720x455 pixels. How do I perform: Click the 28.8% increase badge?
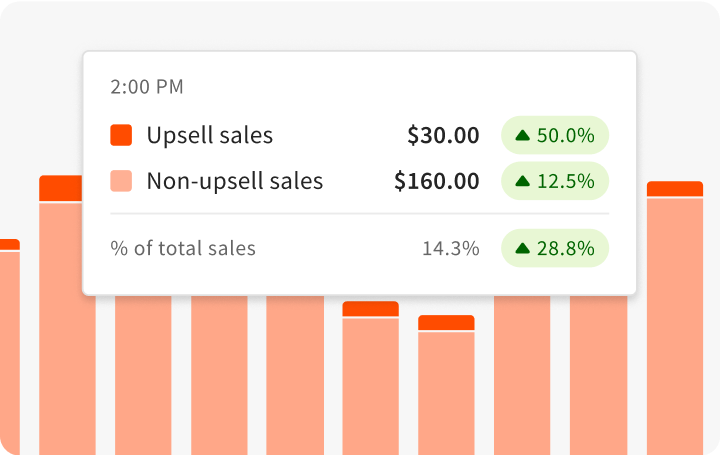(x=555, y=248)
